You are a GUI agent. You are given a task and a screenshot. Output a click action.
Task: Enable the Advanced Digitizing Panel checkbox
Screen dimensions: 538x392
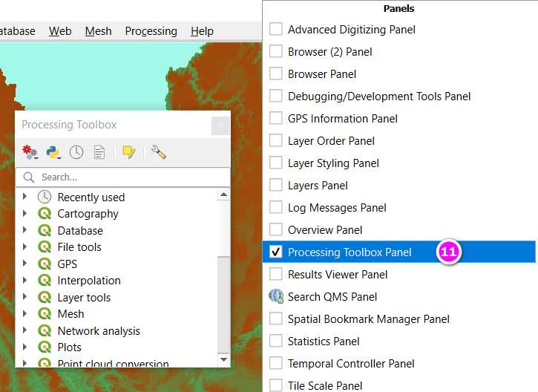[x=276, y=29]
